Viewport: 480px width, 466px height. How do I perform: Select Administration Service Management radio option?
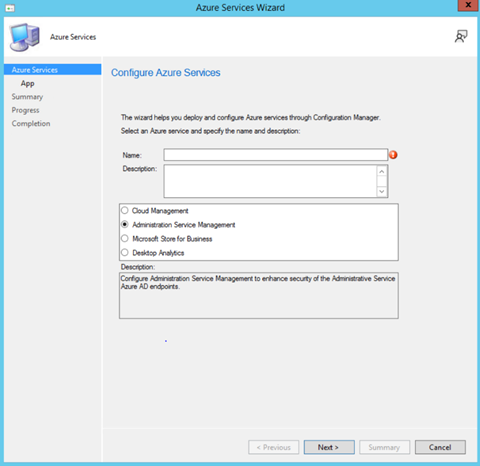[125, 224]
